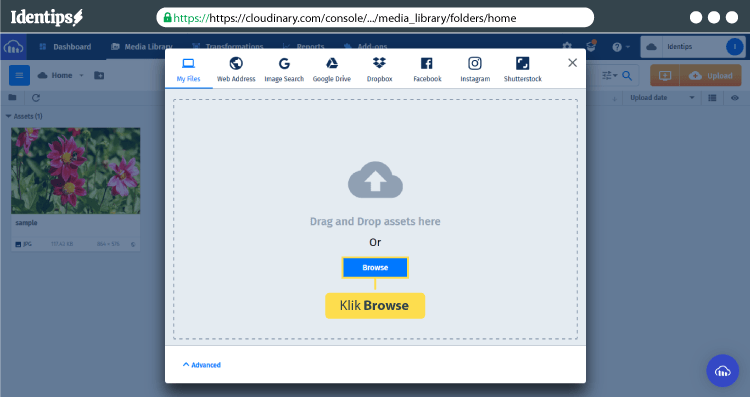Select the My Files upload source
The image size is (750, 397).
pyautogui.click(x=188, y=69)
